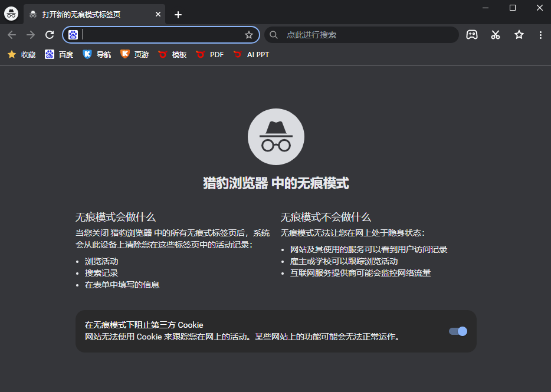Click heading 无痕模式会做什么
The image size is (551, 392).
click(116, 217)
